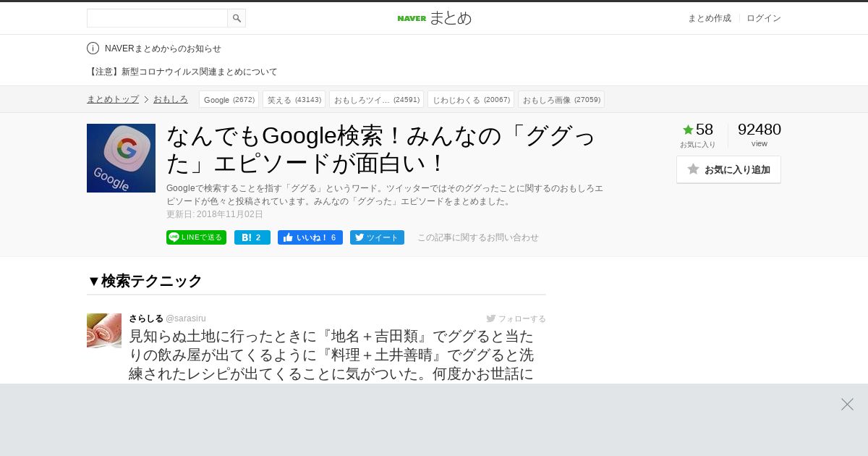
Task: Click the green star favorites count 58
Action: 698,130
